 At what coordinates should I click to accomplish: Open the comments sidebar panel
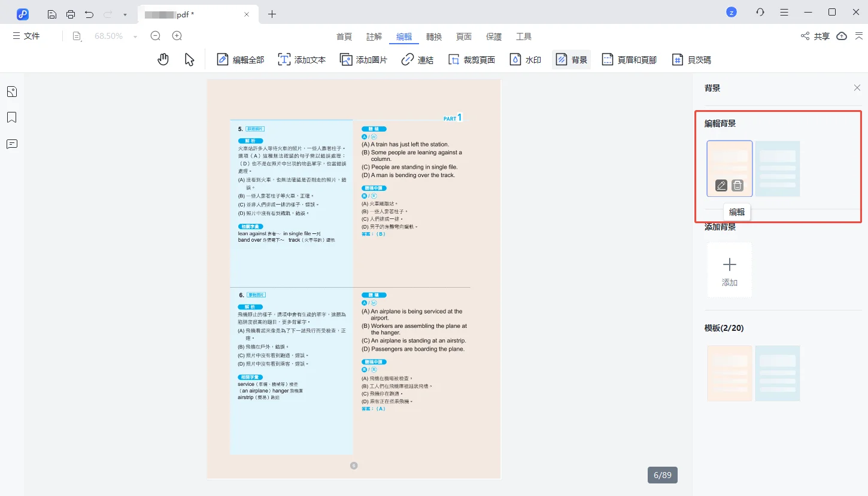click(12, 144)
